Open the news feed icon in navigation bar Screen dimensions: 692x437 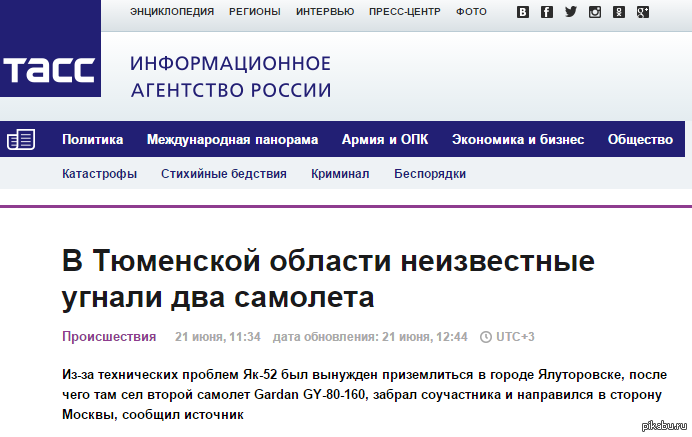[21, 139]
